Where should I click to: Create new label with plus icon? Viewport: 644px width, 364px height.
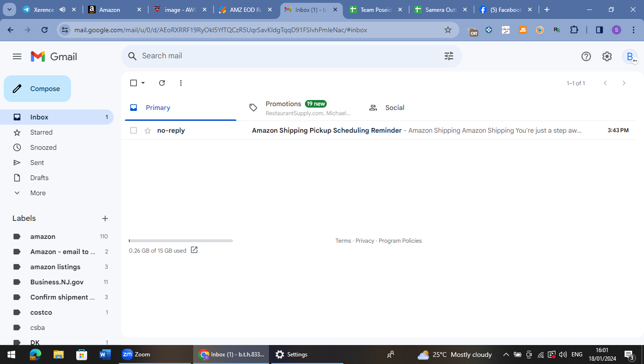click(105, 218)
